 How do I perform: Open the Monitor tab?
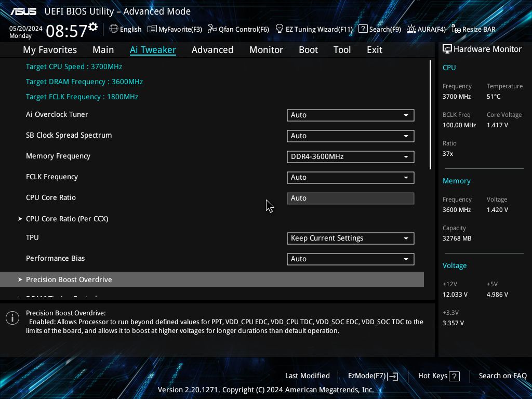tap(267, 50)
